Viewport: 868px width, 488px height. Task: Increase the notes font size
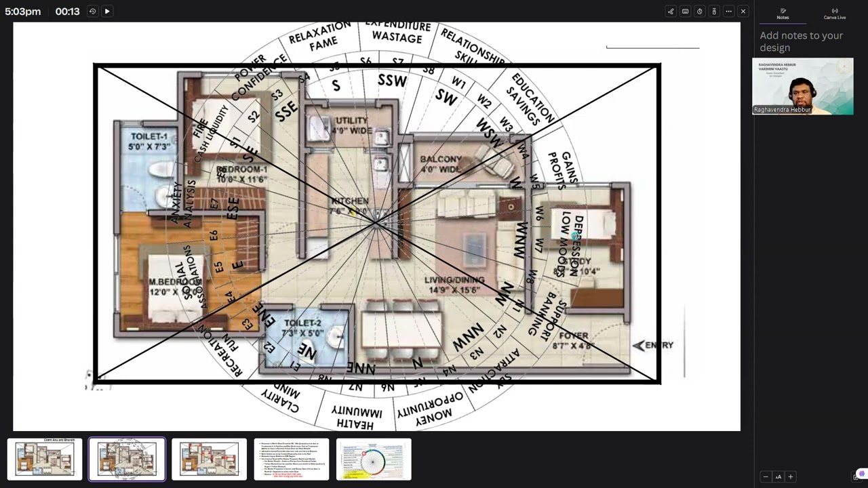(x=790, y=477)
